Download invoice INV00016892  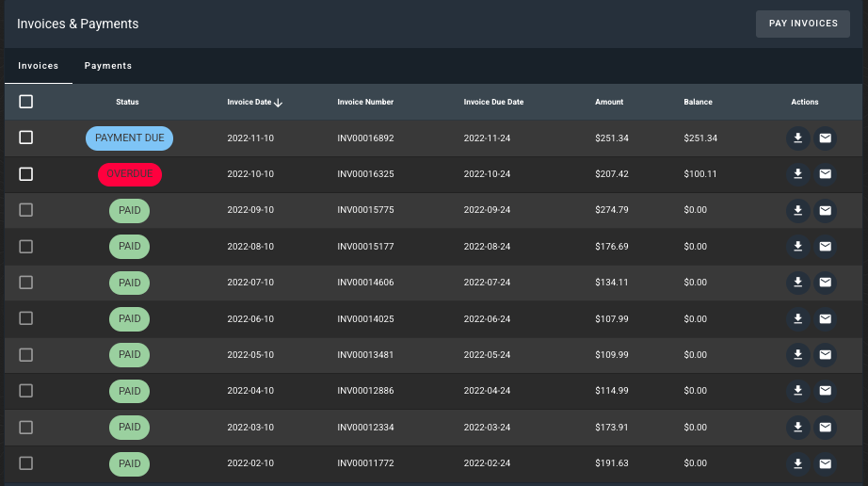coord(797,138)
